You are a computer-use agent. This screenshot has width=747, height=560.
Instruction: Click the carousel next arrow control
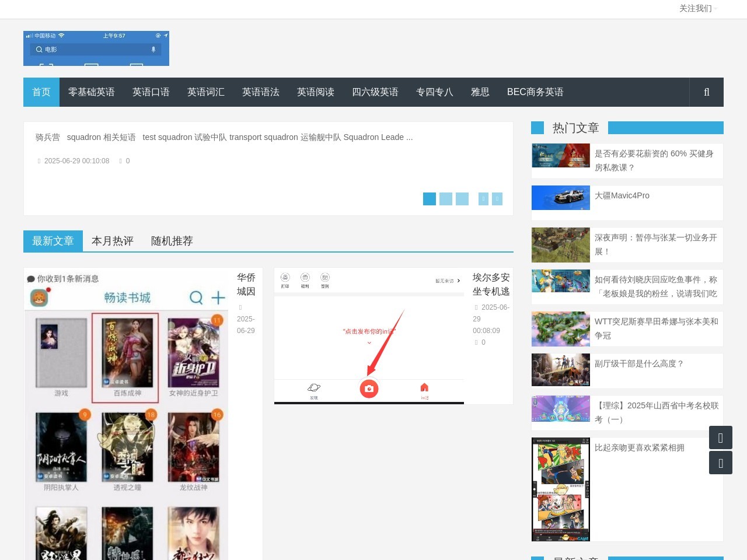(x=497, y=199)
